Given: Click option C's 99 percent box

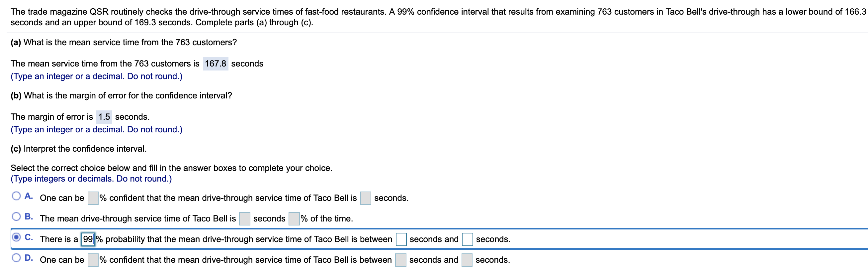Looking at the screenshot, I should click(x=88, y=239).
